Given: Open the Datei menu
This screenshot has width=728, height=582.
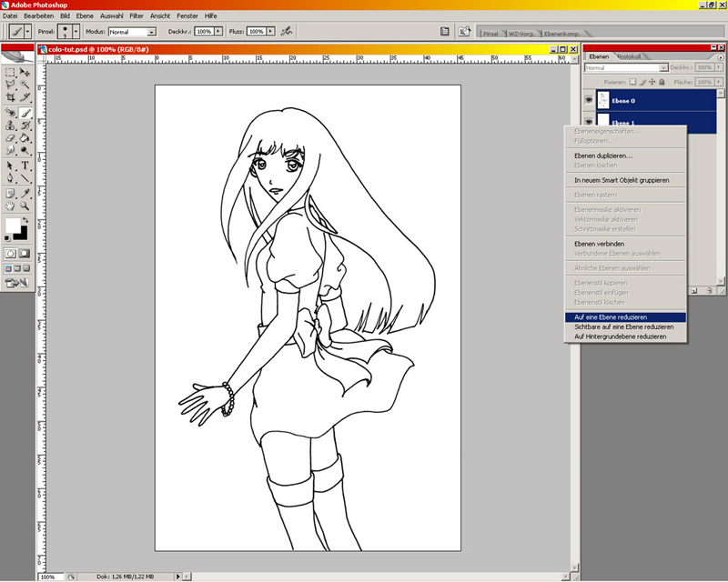Looking at the screenshot, I should pos(10,15).
